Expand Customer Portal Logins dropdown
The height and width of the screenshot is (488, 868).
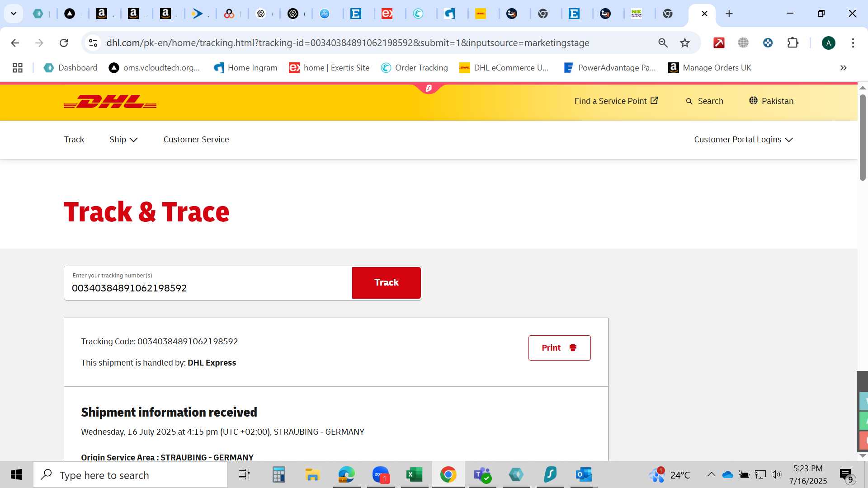(x=744, y=140)
